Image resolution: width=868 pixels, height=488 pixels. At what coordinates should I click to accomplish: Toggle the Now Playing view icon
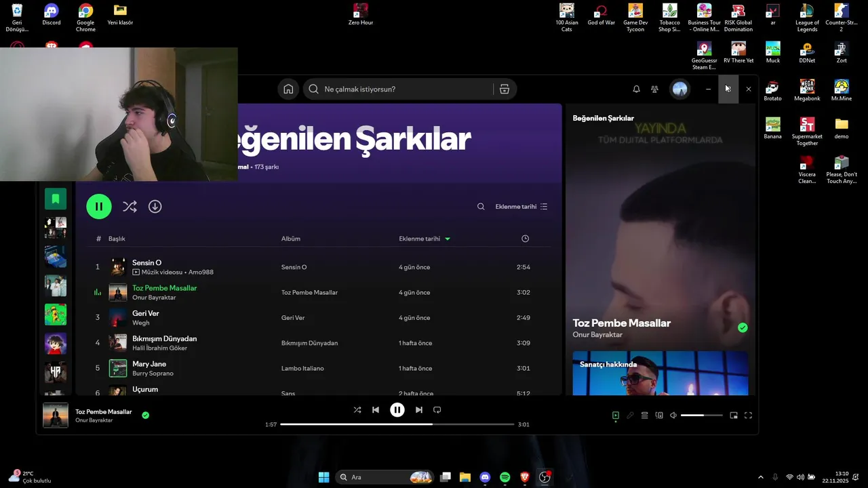[x=616, y=415]
